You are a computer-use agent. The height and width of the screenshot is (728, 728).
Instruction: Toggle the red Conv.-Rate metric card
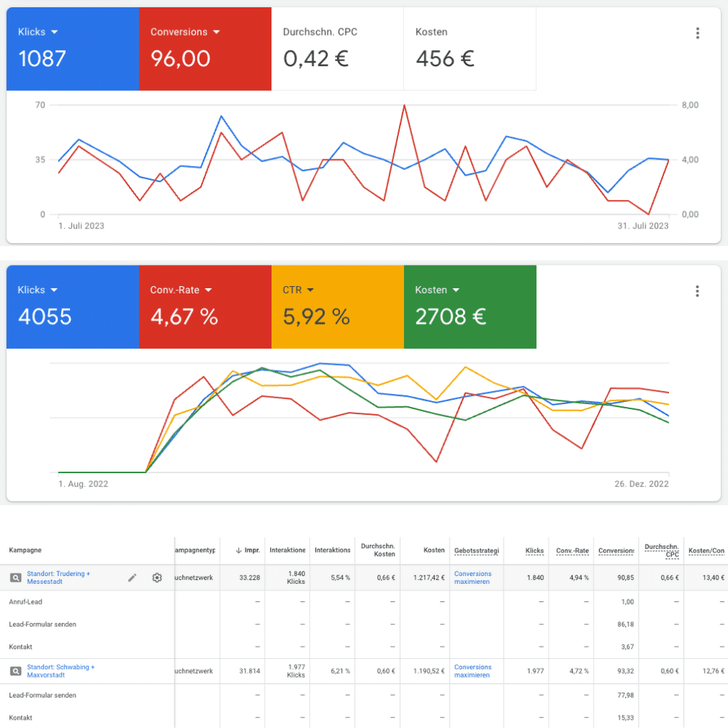point(205,306)
